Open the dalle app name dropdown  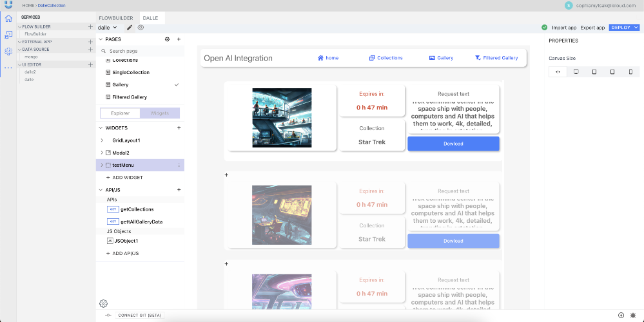click(x=108, y=28)
